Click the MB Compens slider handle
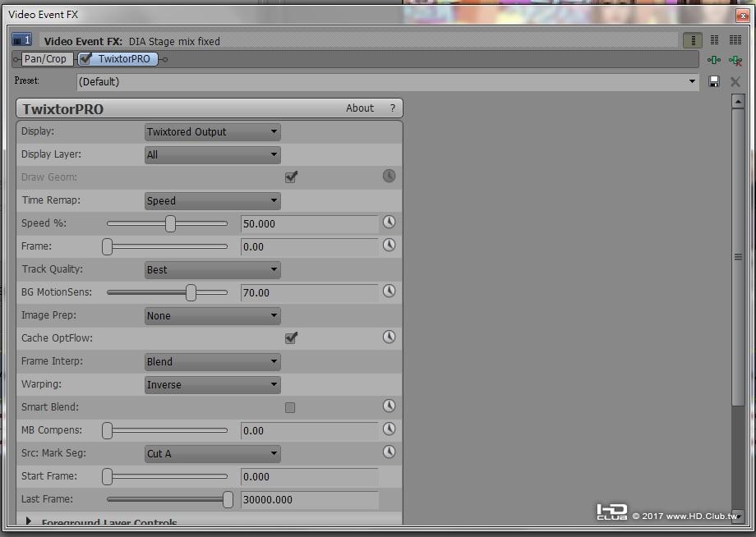The width and height of the screenshot is (756, 537). tap(107, 430)
